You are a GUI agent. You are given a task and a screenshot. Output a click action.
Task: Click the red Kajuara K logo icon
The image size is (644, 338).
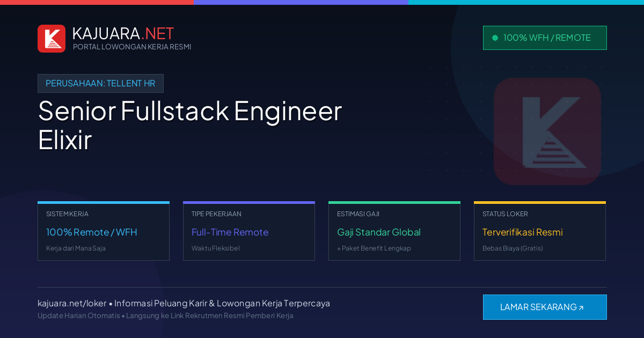(x=52, y=39)
